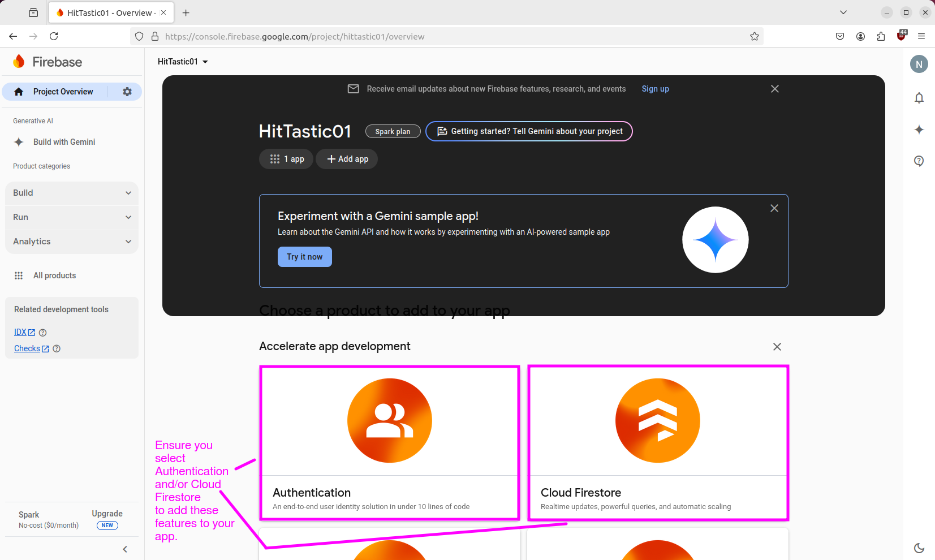935x560 pixels.
Task: Click Sign up for email updates
Action: click(x=655, y=89)
